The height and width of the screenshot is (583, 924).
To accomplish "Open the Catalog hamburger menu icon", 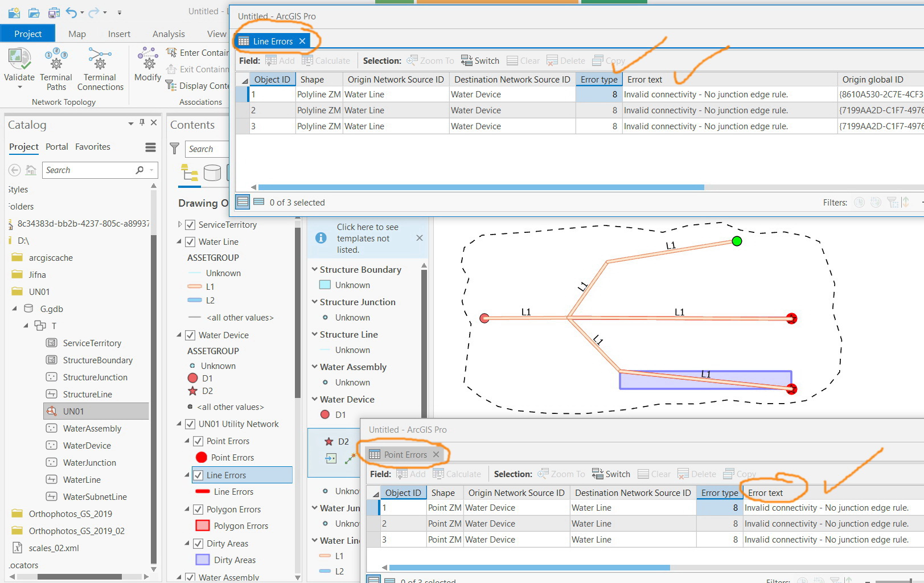I will coord(150,147).
